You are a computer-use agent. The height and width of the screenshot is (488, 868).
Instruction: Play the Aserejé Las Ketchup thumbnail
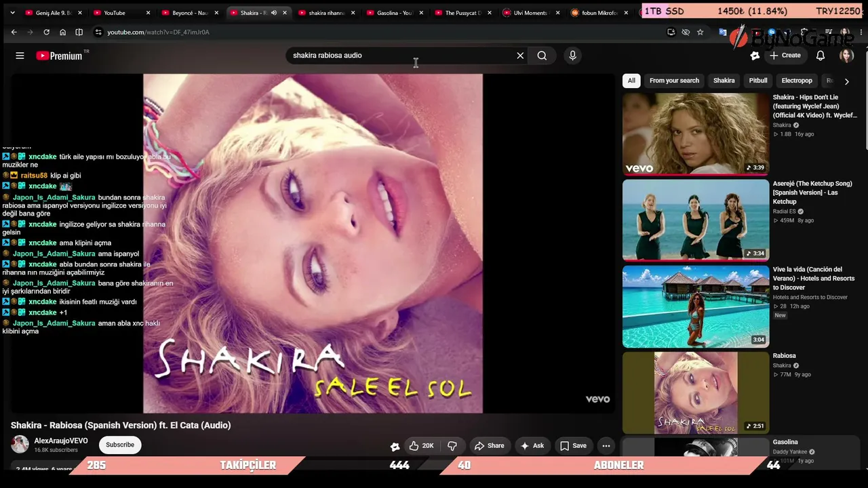[x=696, y=220]
